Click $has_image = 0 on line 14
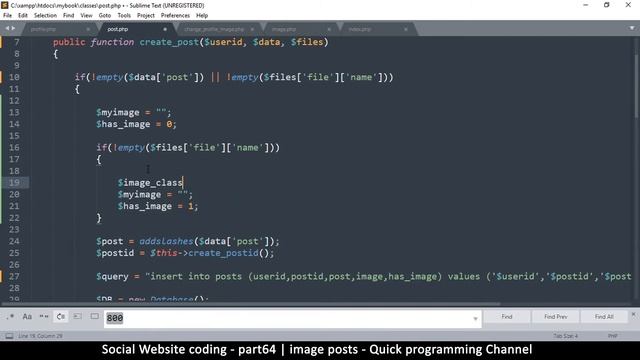The image size is (640, 360). pyautogui.click(x=136, y=124)
